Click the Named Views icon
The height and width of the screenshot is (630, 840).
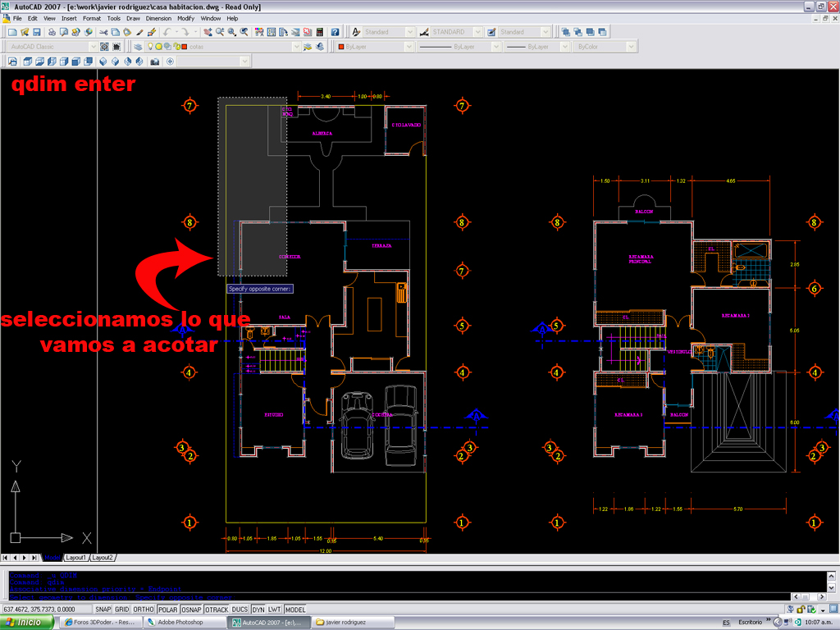point(12,62)
